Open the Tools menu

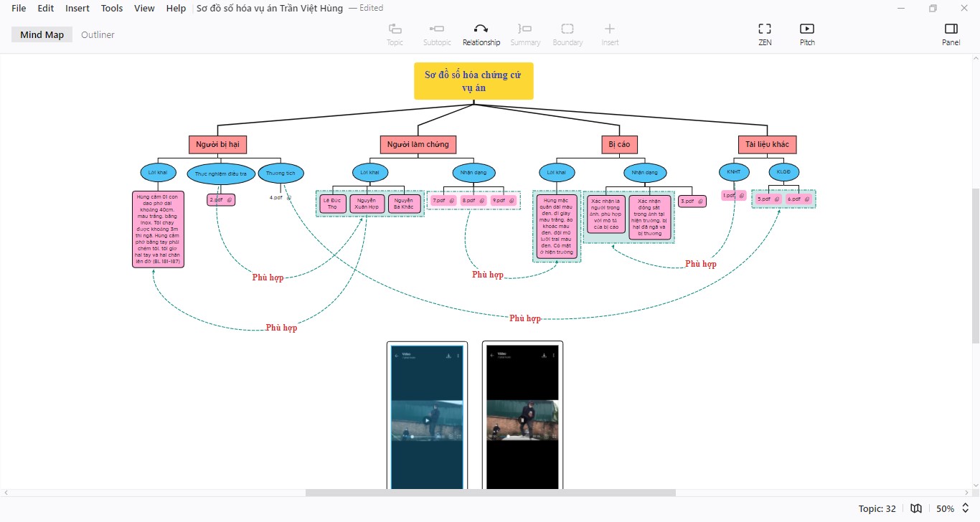pos(112,8)
